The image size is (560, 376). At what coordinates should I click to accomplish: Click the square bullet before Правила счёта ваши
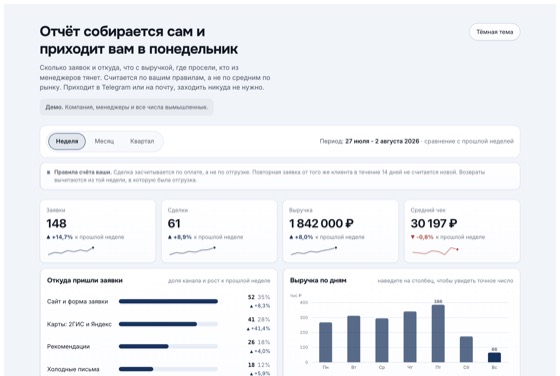[x=49, y=172]
